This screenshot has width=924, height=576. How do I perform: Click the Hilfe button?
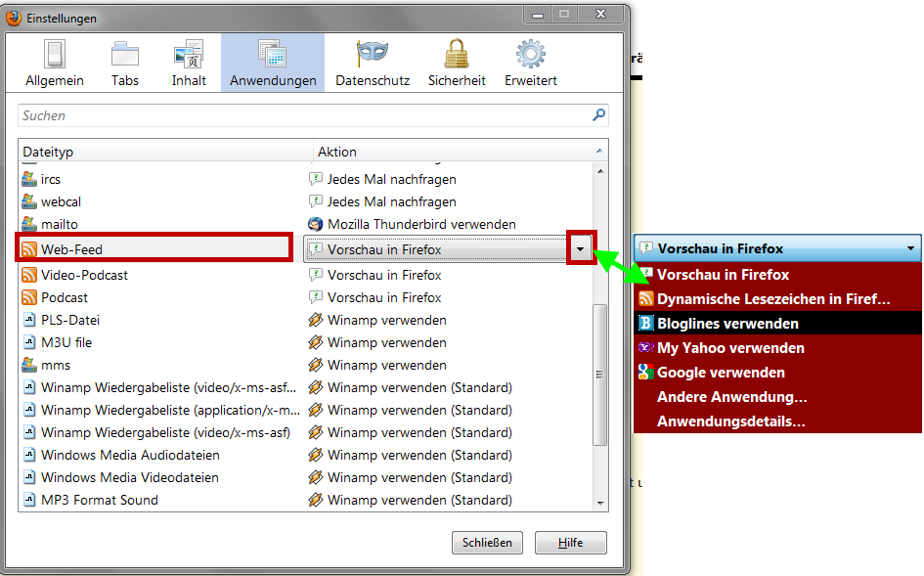[x=570, y=543]
